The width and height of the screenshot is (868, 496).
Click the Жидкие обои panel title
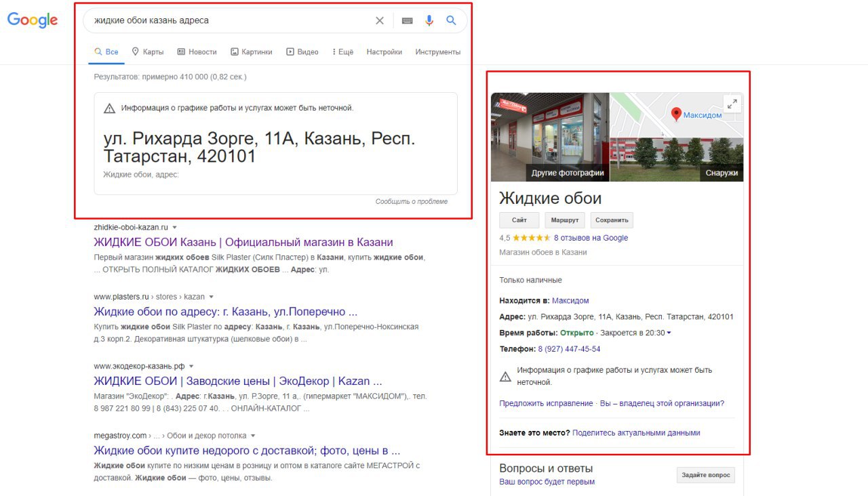pyautogui.click(x=551, y=198)
